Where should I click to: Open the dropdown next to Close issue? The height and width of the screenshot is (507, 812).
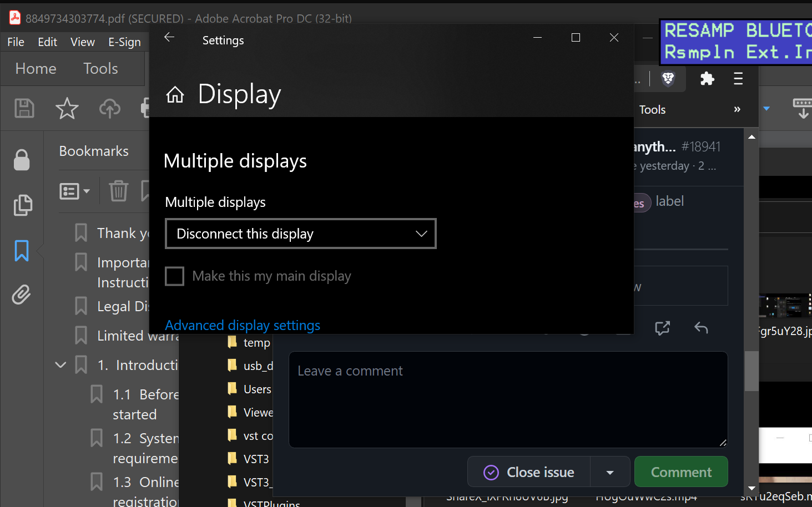tap(609, 471)
